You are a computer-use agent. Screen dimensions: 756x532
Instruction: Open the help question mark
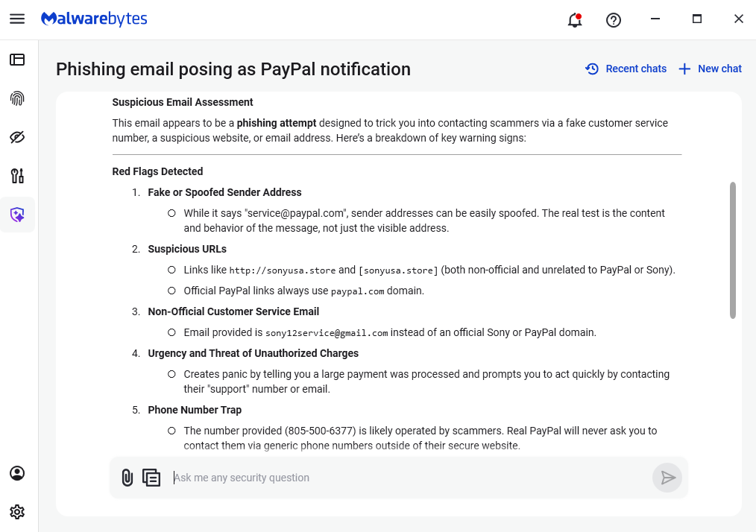[614, 20]
